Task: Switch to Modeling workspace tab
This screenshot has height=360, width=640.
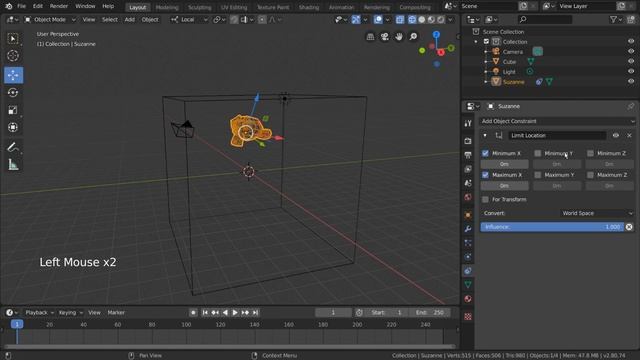Action: 167,7
